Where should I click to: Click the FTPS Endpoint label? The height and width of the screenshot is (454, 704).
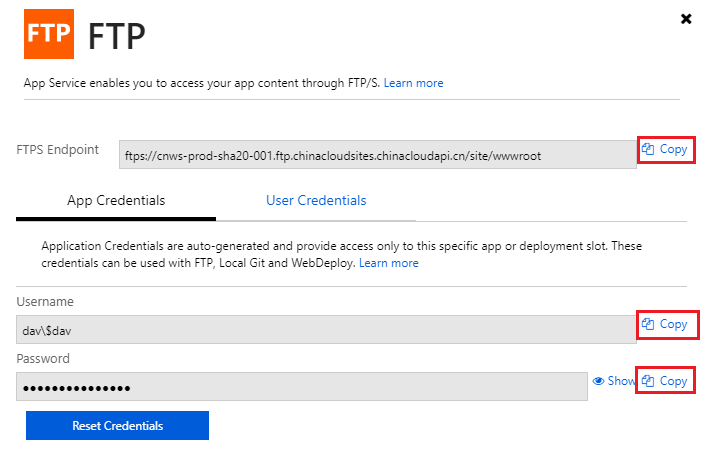pyautogui.click(x=58, y=150)
